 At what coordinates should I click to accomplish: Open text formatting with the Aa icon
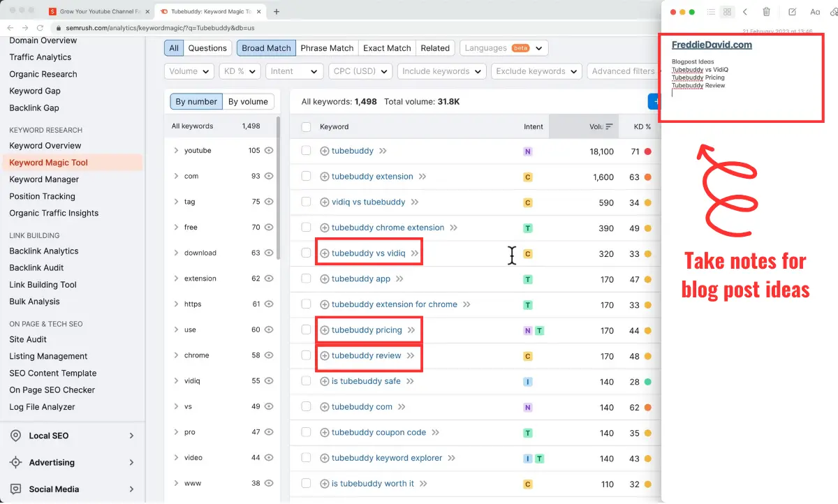click(x=815, y=12)
